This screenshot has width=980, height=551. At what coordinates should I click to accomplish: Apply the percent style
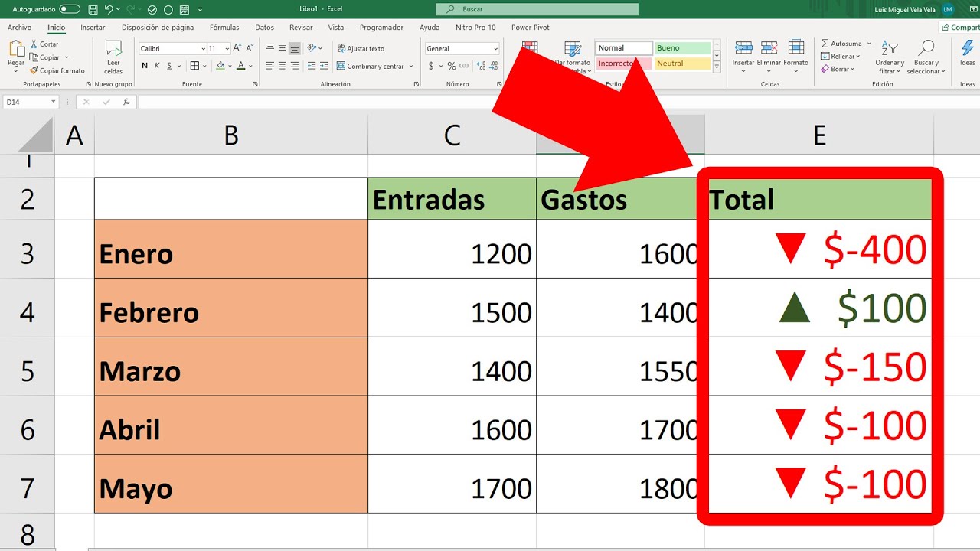(x=452, y=66)
